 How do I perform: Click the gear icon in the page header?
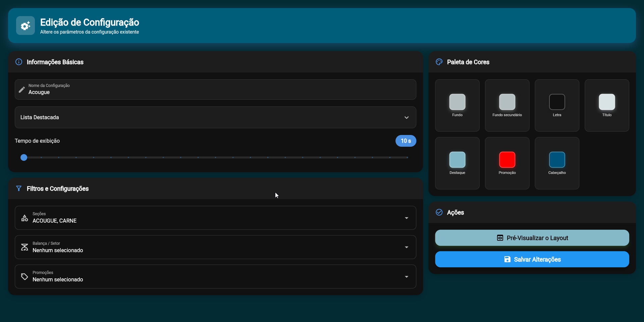25,26
